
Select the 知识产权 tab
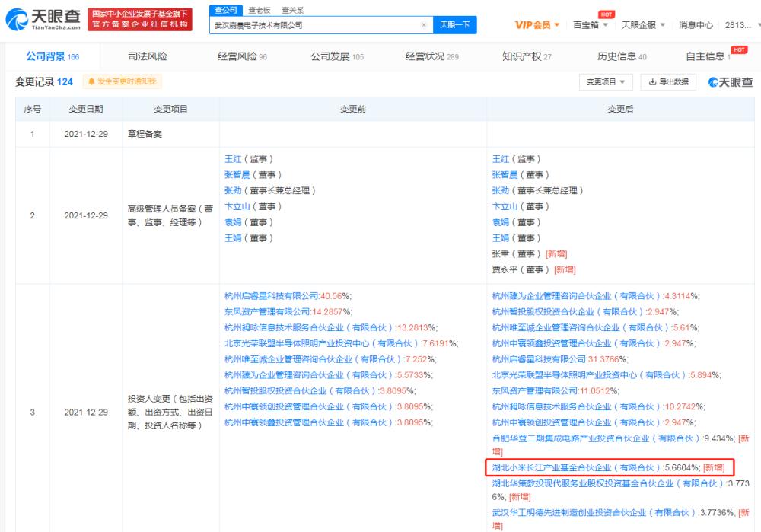tap(527, 56)
